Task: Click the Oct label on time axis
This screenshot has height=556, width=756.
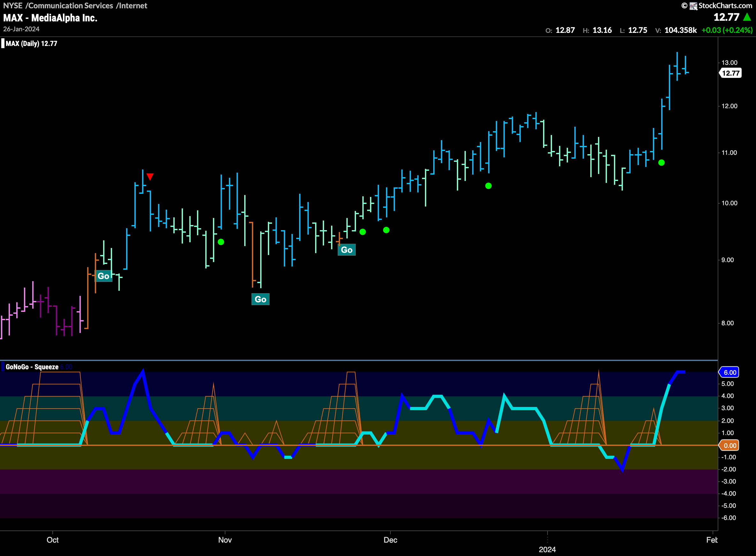Action: pyautogui.click(x=52, y=540)
